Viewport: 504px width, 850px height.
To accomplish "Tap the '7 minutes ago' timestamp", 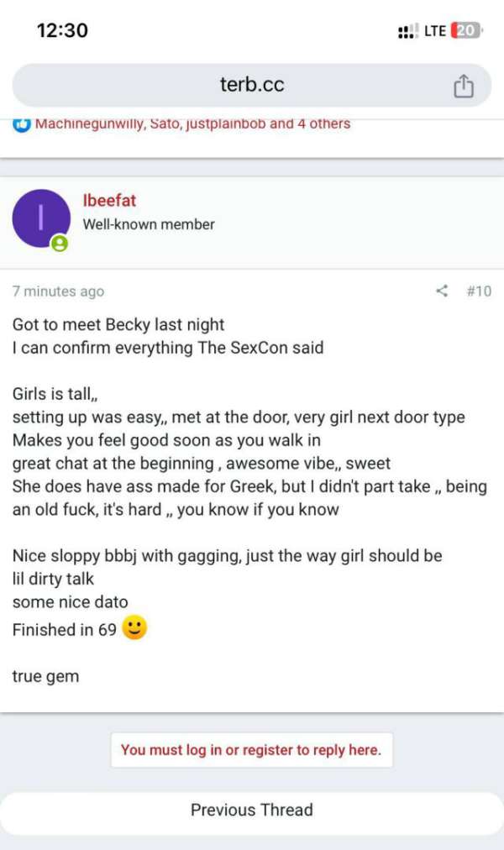I will 57,291.
